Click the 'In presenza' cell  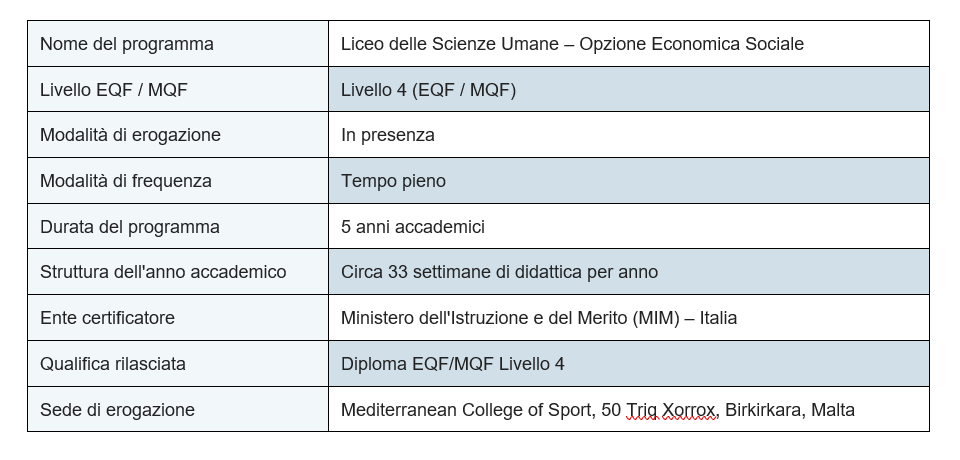click(x=629, y=135)
